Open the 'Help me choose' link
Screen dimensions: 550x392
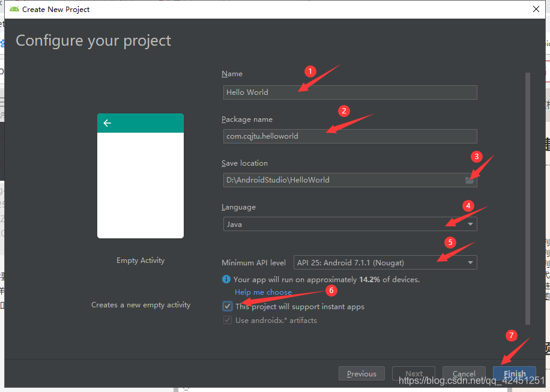[263, 292]
